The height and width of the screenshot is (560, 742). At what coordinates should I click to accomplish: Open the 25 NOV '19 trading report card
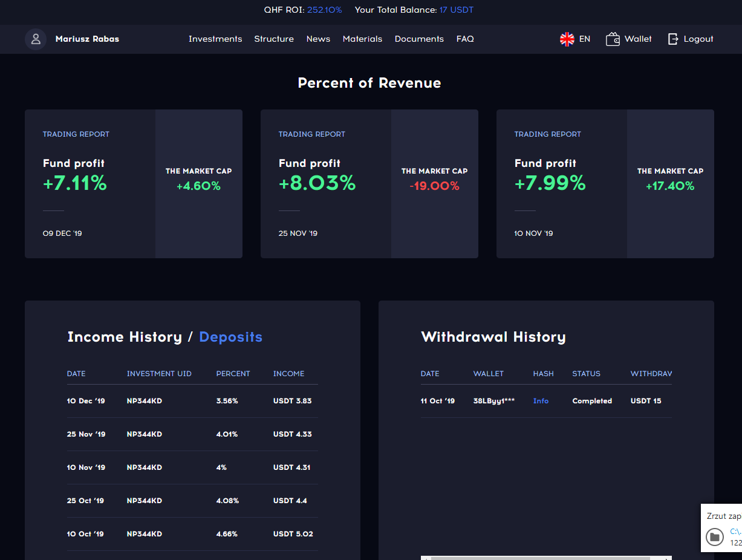coord(369,184)
